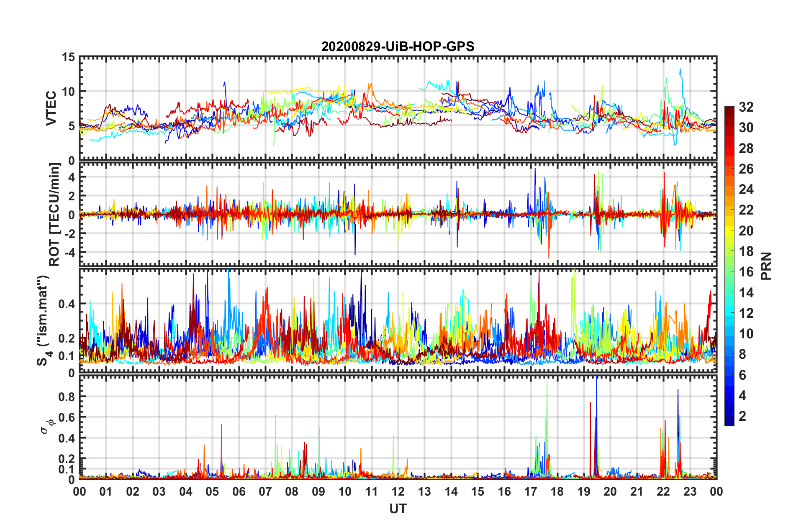This screenshot has height=532, width=796.
Task: Click sigma-phi axis tick label 0.8
Action: 67,396
